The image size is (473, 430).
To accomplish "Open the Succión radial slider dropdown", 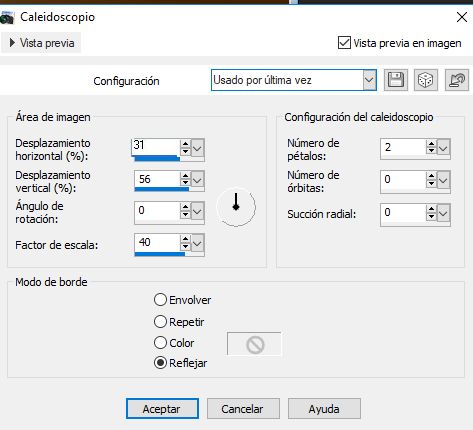I will 443,213.
